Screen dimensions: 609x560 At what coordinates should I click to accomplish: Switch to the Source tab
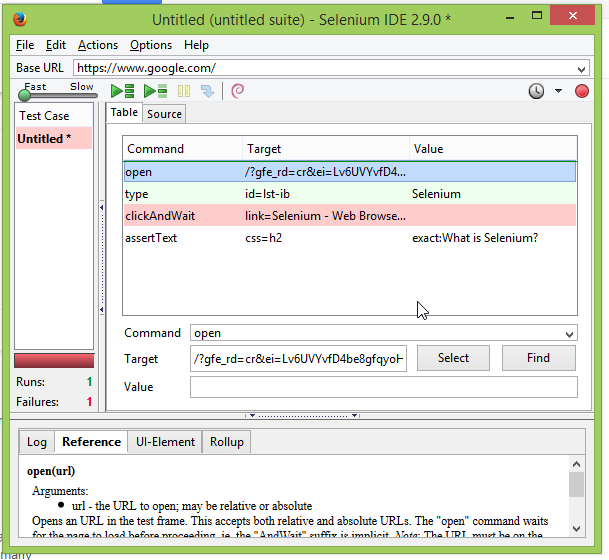[x=164, y=114]
